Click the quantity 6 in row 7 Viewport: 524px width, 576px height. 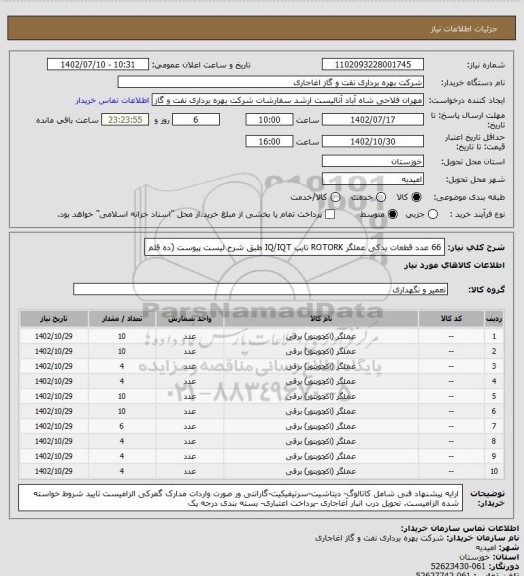(x=122, y=426)
